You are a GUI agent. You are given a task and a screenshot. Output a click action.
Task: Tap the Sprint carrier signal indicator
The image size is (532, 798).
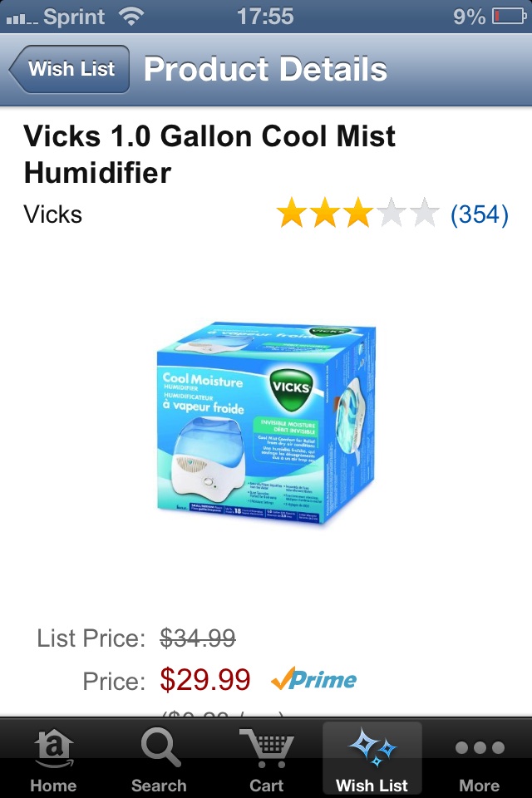[56, 17]
